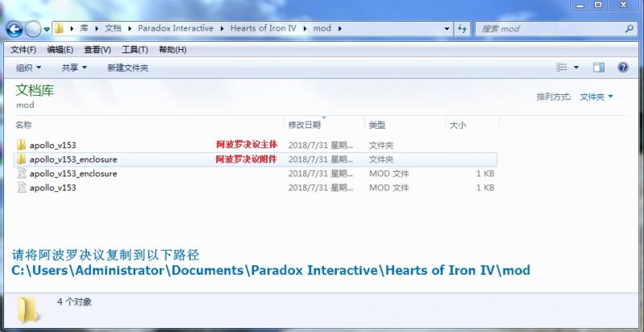Open the 文件(F) menu

point(23,50)
